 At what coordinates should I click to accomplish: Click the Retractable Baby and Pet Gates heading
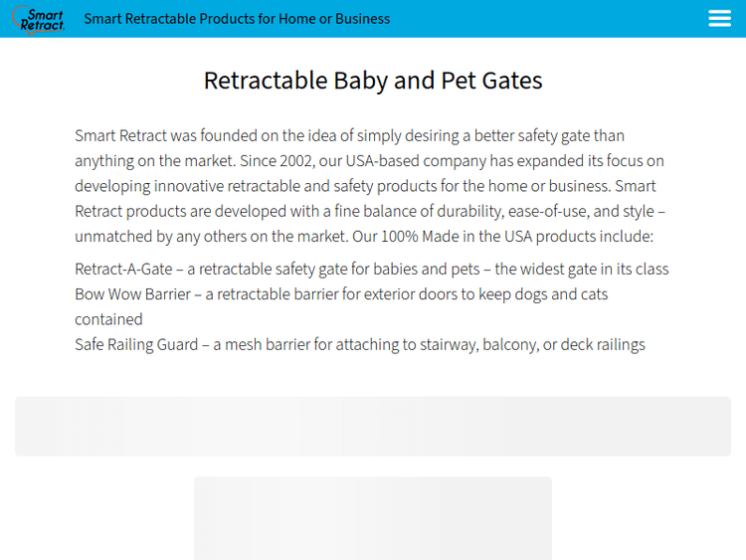tap(373, 81)
